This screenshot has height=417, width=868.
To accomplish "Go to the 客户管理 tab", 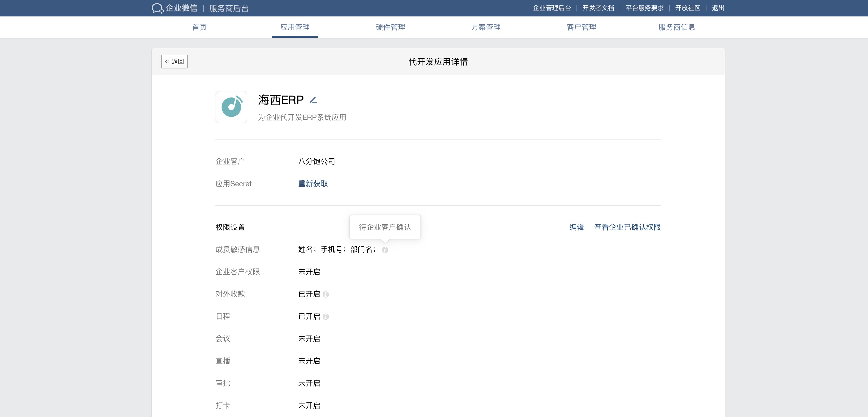I will [581, 27].
